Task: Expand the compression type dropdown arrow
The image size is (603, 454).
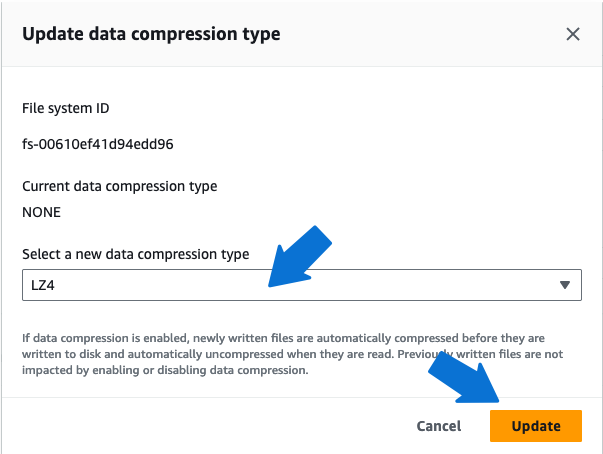Action: pyautogui.click(x=565, y=285)
